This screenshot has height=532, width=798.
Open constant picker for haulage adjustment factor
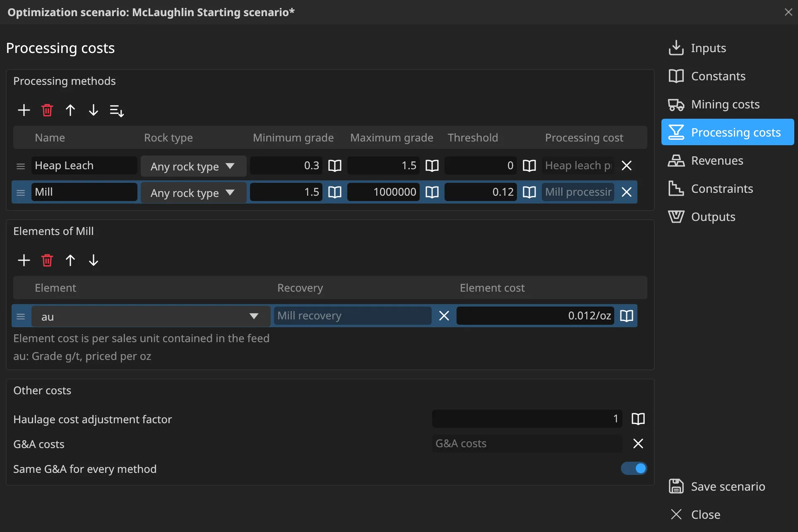click(638, 419)
